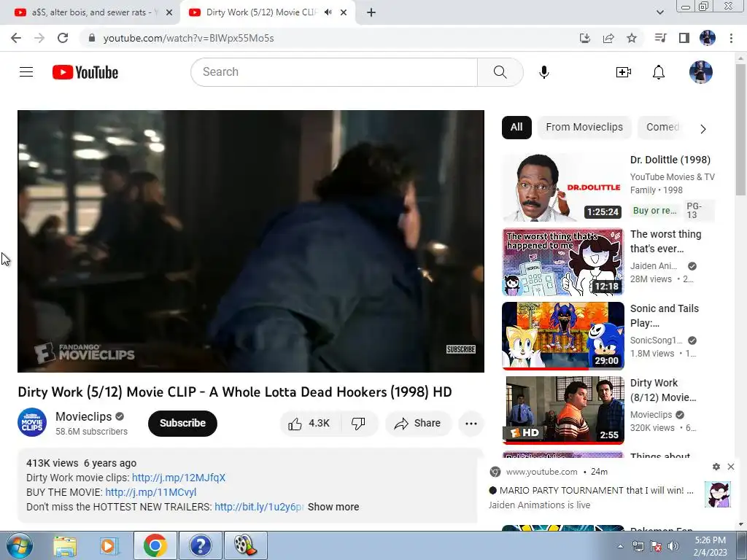This screenshot has height=560, width=747.
Task: Open Dirty Work movie clips link j.mp/12MJfqX
Action: [x=179, y=478]
